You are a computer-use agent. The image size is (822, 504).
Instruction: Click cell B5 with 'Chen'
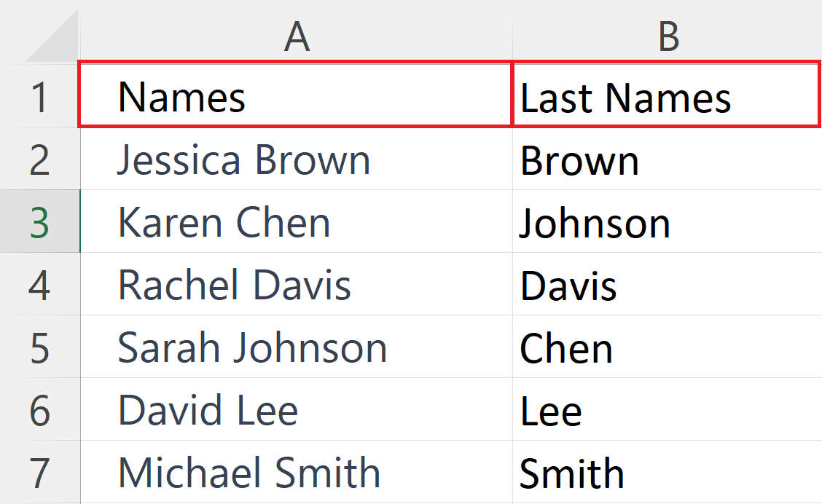click(668, 347)
